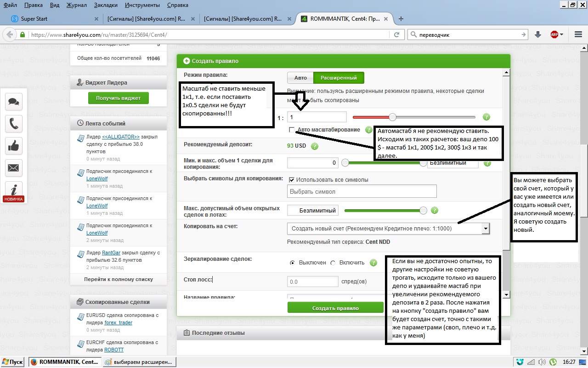
Task: Open Firefox downloads arrow icon
Action: tap(538, 34)
